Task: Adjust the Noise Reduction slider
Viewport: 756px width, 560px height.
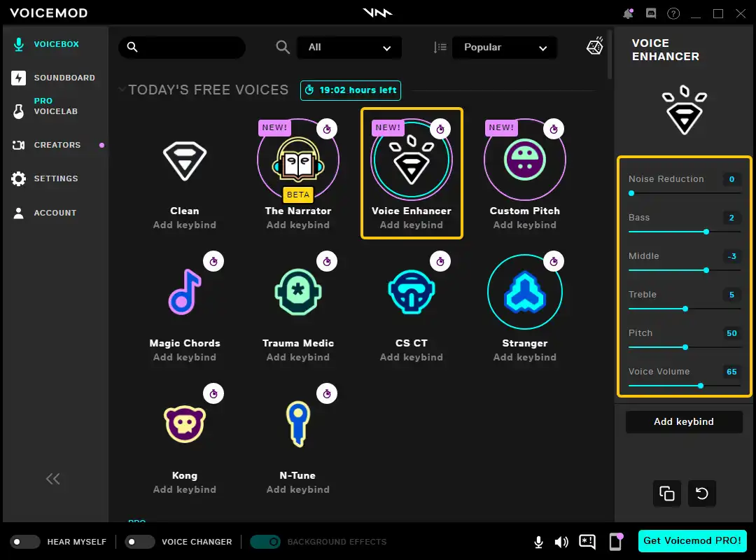Action: click(685, 193)
